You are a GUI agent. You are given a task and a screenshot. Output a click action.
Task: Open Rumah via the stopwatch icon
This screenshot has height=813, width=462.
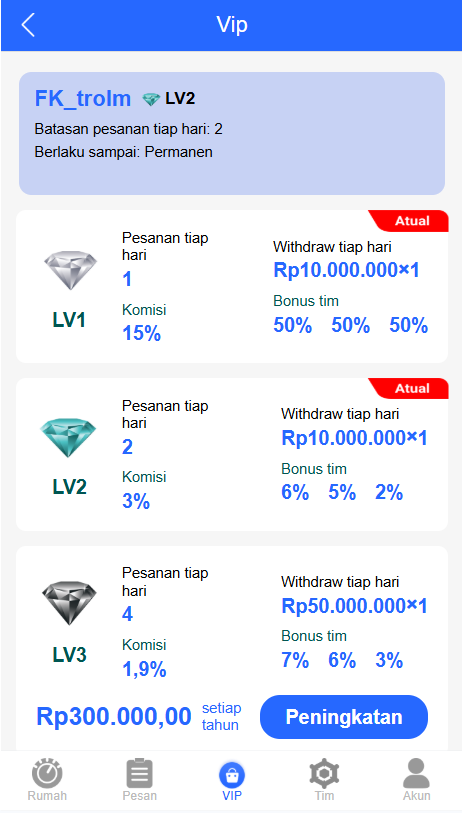point(47,773)
